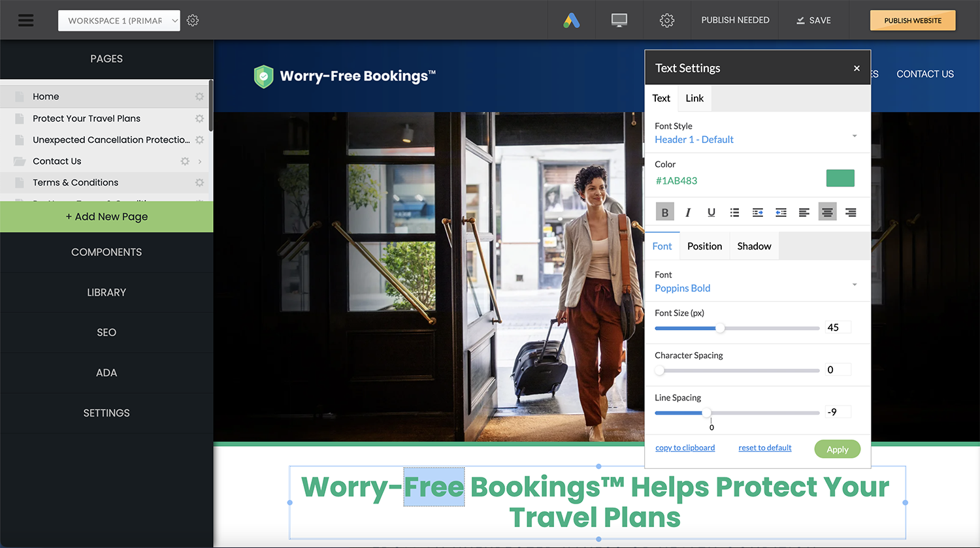Screen dimensions: 980x548
Task: Toggle underline formatting in Text Settings
Action: coord(711,212)
